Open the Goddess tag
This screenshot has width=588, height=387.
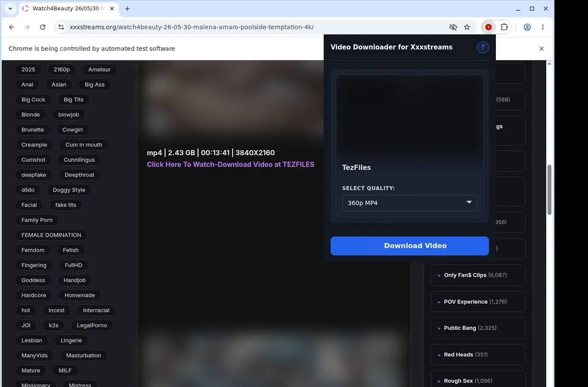pos(33,280)
